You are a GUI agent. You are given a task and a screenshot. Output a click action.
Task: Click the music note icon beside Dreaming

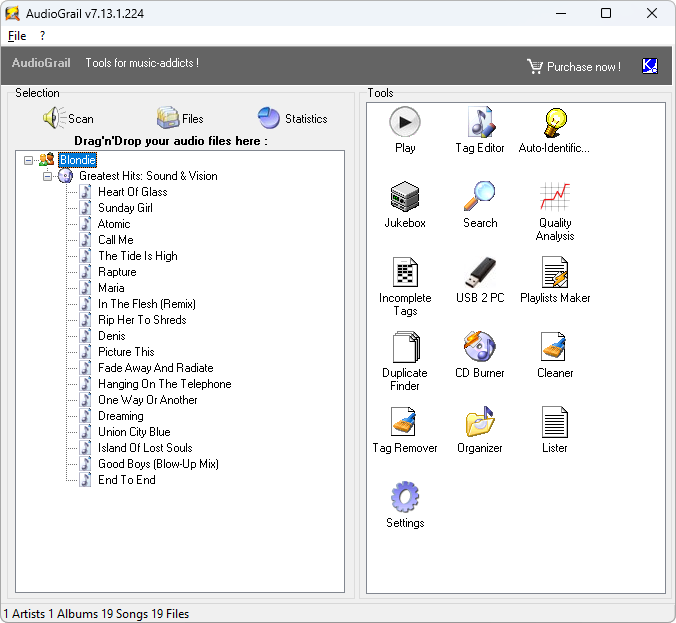(x=86, y=416)
